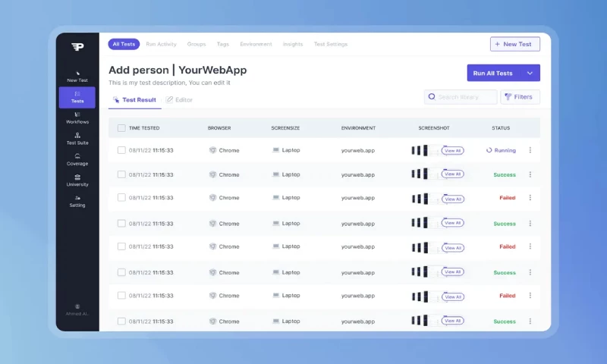Click the Search library input field
Screen dimensions: 607x364
click(464, 97)
